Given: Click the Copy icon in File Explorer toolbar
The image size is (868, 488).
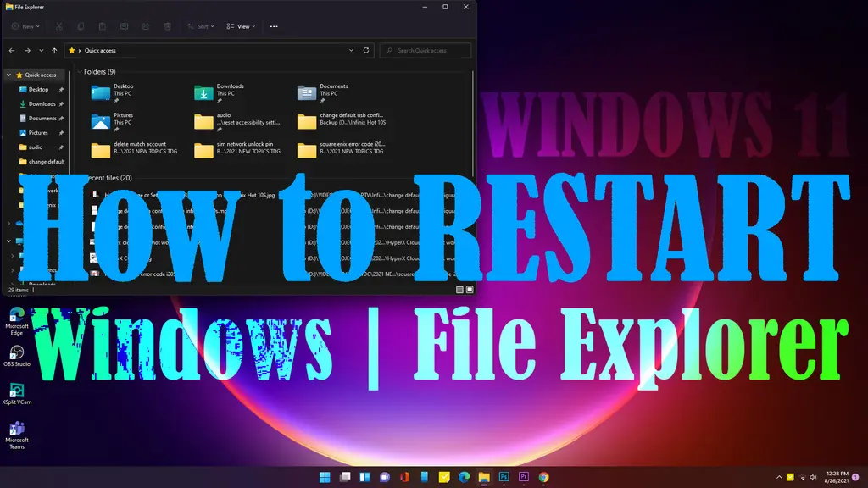Looking at the screenshot, I should point(81,26).
